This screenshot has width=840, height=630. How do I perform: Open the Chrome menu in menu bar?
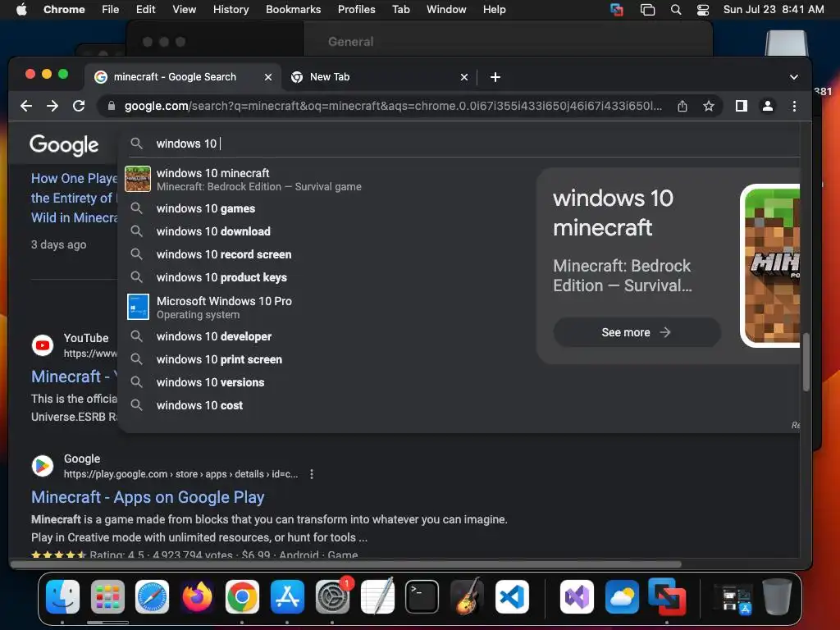point(64,10)
